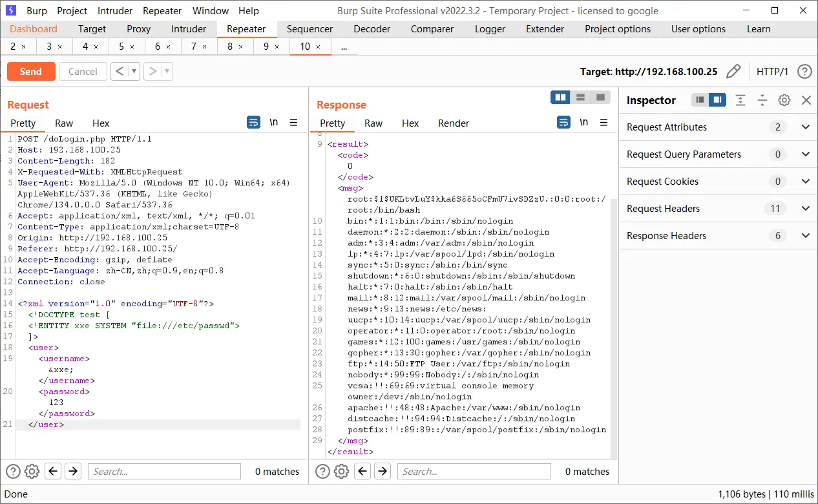The image size is (818, 504).
Task: Expand all Inspector sections icon
Action: click(x=740, y=100)
